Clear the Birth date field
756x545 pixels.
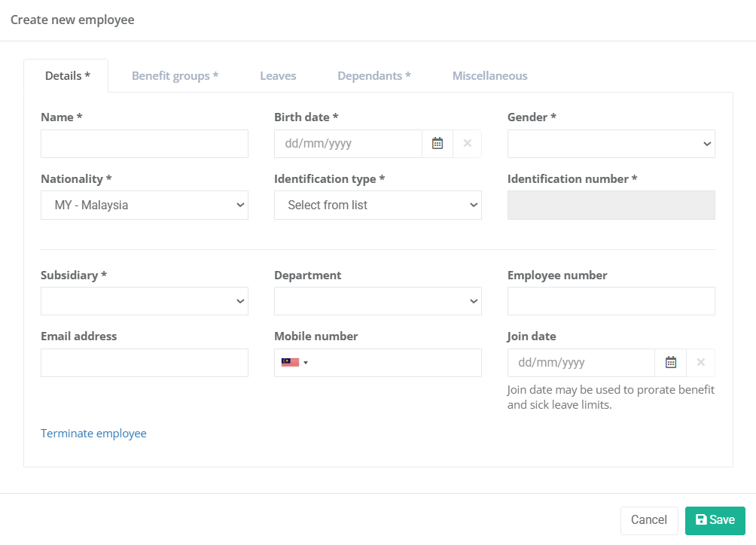468,144
